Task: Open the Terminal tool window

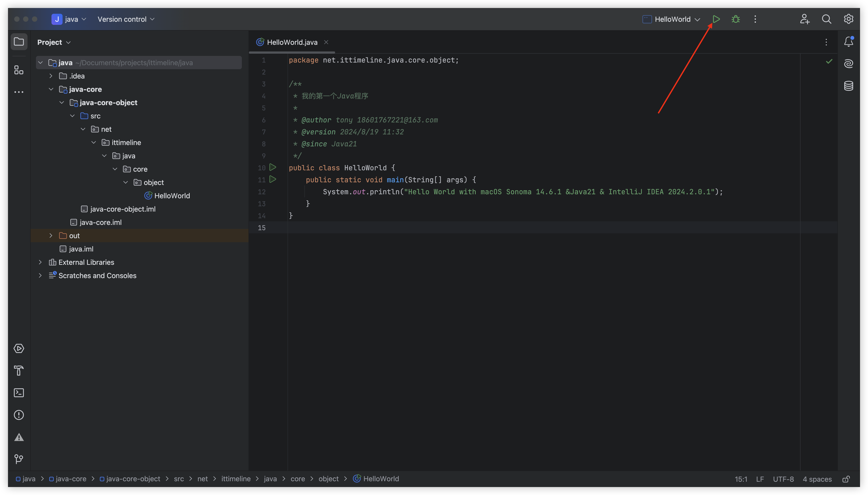Action: click(19, 393)
